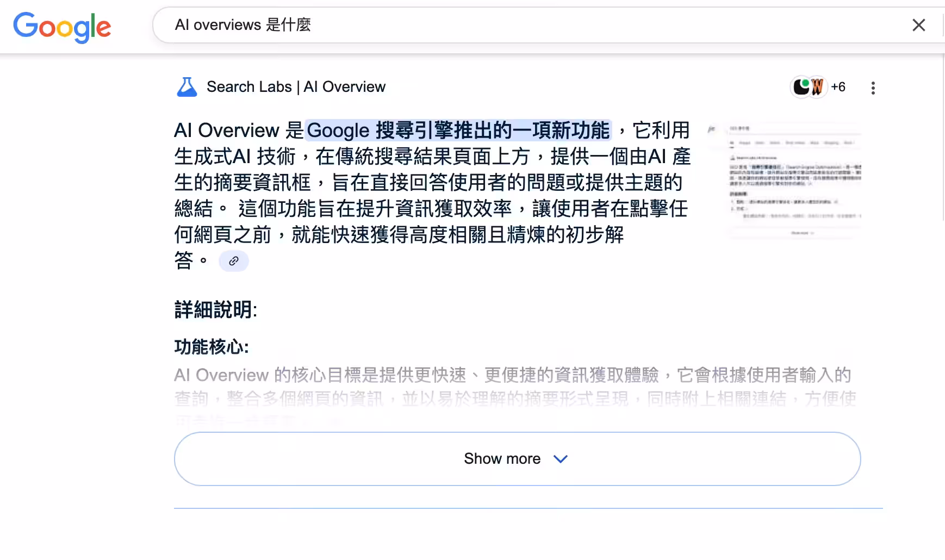
Task: Click the page scrollbar at right edge
Action: 943,136
